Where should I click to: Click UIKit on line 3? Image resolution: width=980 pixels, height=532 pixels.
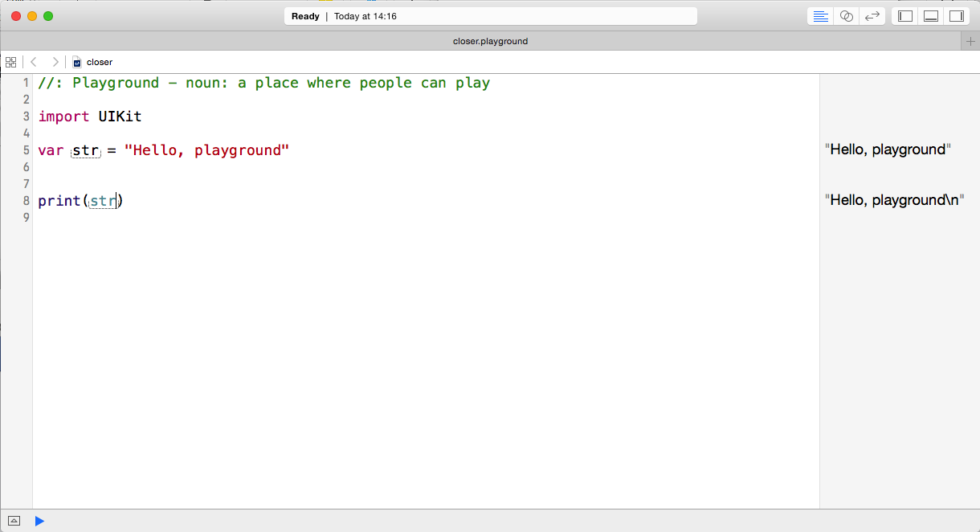coord(120,117)
